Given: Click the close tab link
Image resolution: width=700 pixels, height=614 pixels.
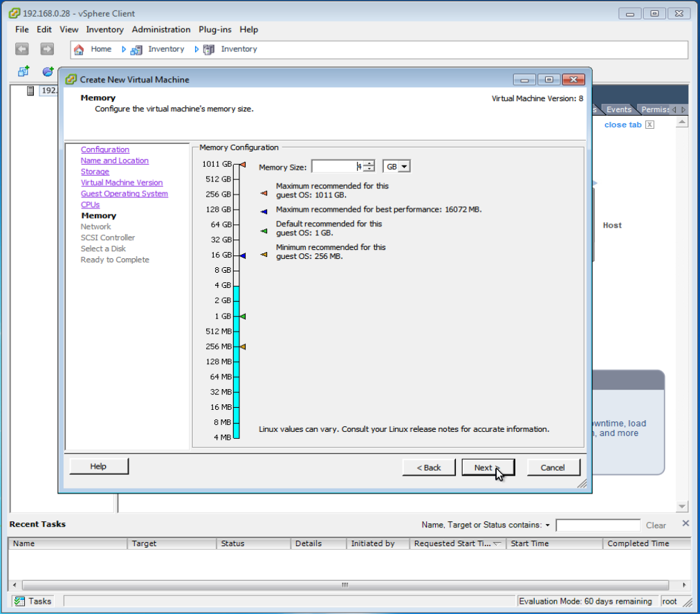Looking at the screenshot, I should pos(623,125).
